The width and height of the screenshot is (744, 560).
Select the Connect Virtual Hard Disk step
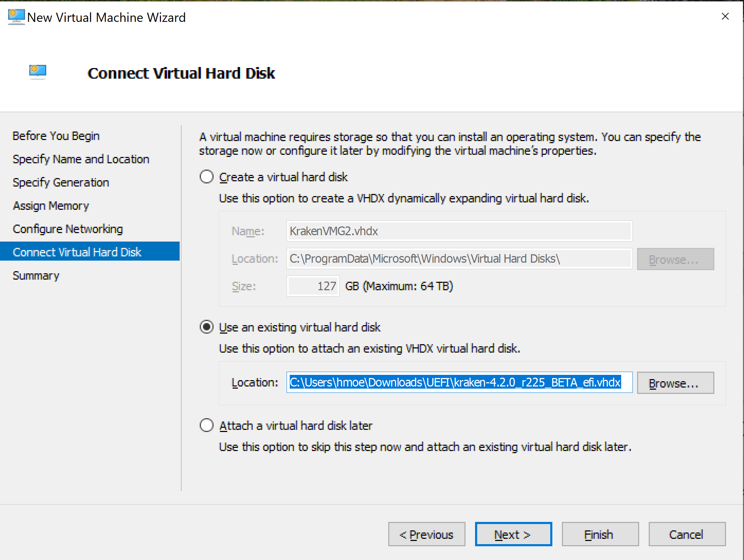point(77,252)
